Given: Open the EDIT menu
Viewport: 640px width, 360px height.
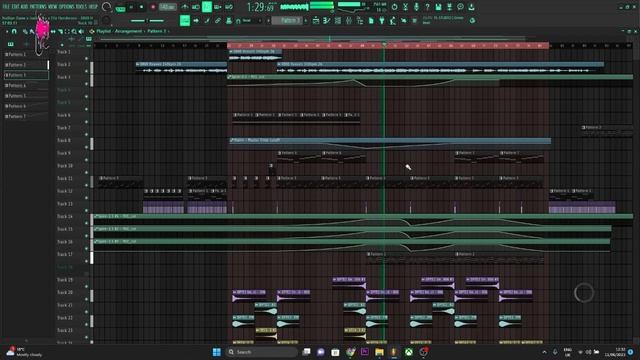Looking at the screenshot, I should (15, 7).
